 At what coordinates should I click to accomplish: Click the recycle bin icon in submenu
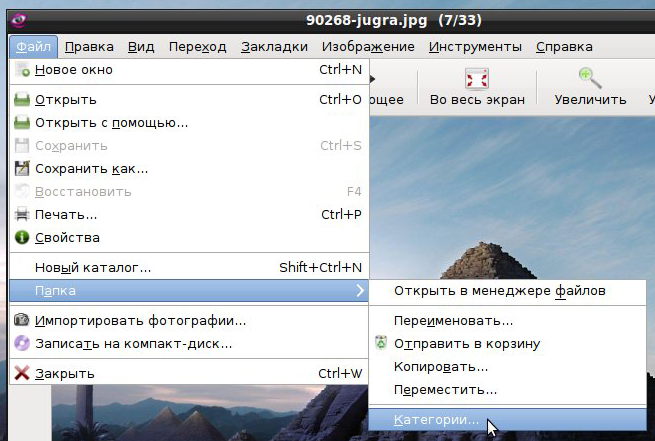[x=381, y=342]
